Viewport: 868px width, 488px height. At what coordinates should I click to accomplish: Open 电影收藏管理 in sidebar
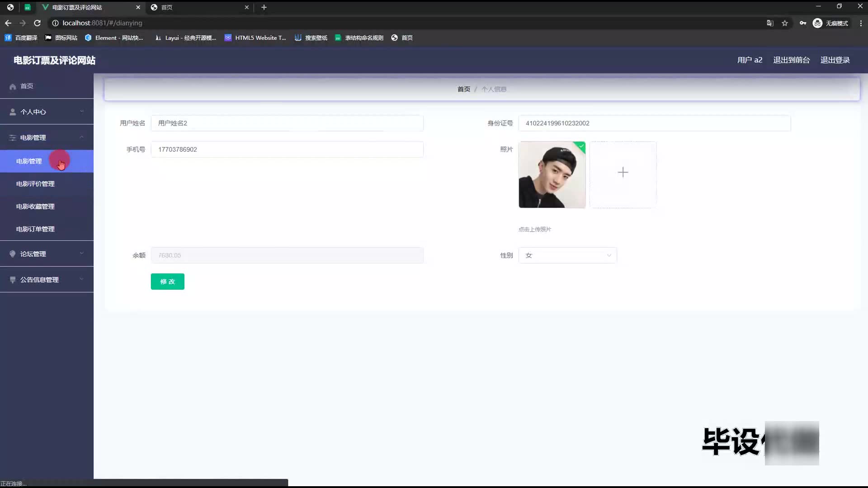click(47, 206)
